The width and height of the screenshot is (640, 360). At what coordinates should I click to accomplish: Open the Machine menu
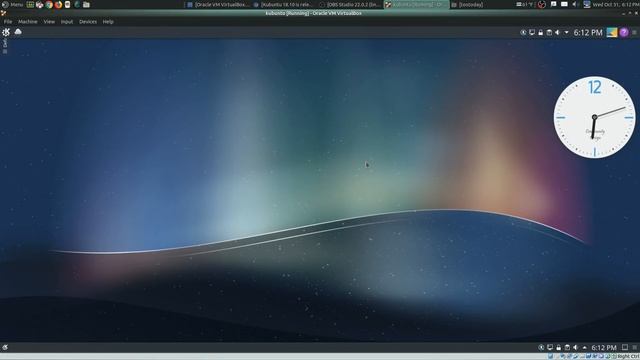[x=28, y=22]
